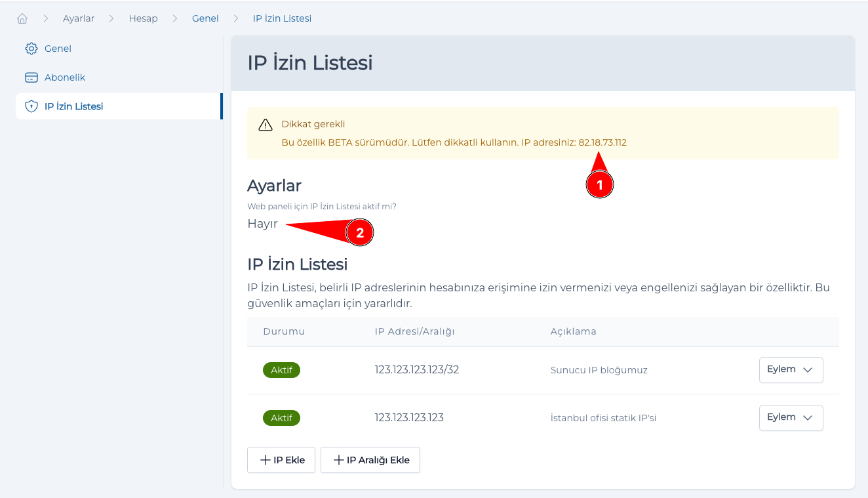Switch to the Abonelik section
The width and height of the screenshot is (868, 498).
point(65,77)
